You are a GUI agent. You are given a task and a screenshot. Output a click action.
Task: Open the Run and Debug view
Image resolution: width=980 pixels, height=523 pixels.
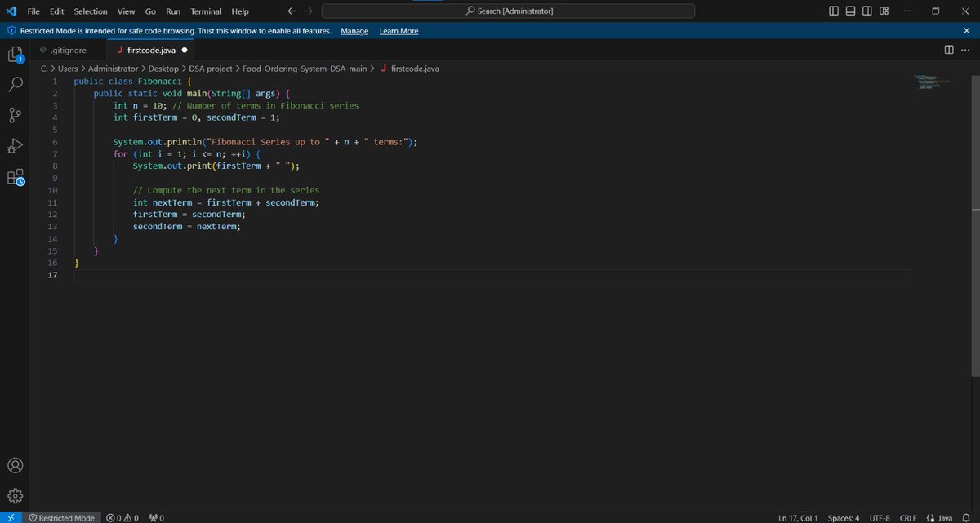(16, 146)
